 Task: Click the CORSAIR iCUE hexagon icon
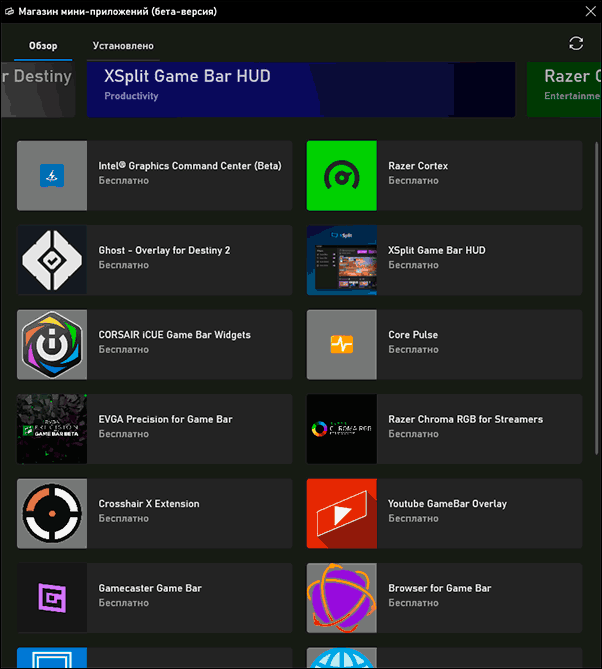tap(52, 344)
